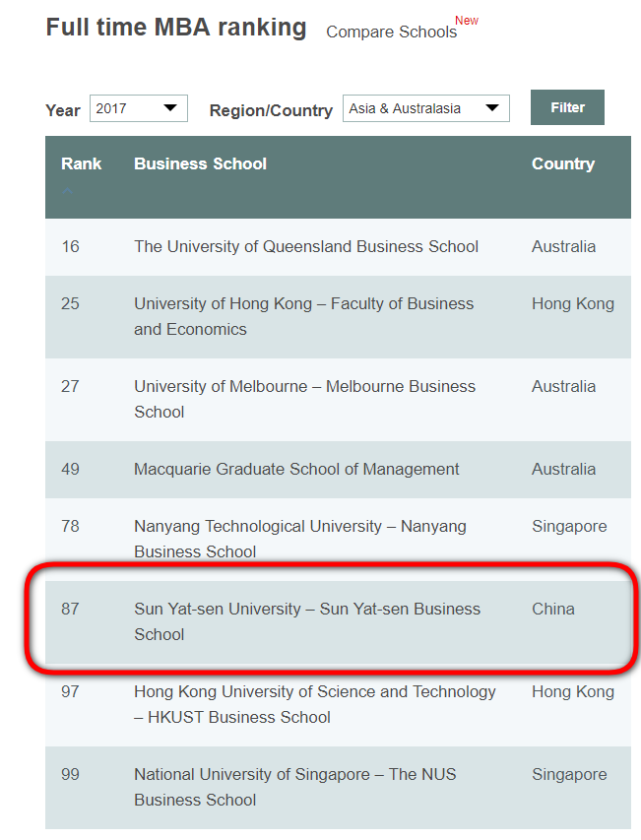This screenshot has width=641, height=840.
Task: Click the Business School column header
Action: (x=200, y=163)
